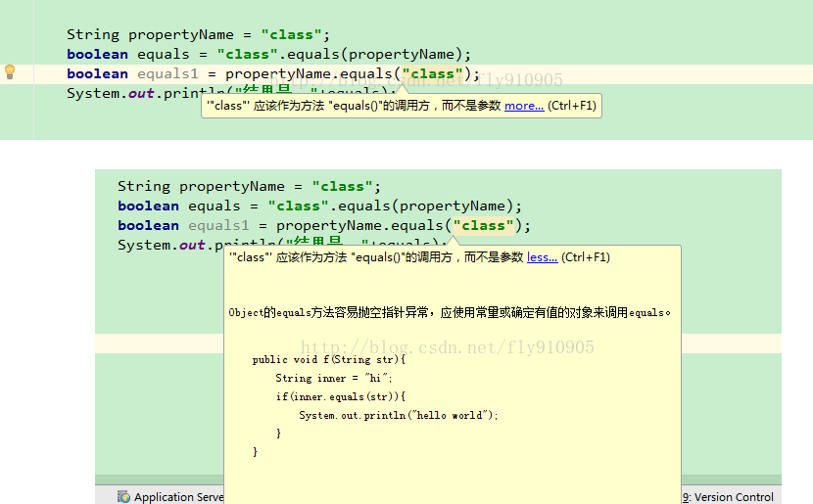Click the small inspection tooltip text in upper editor
This screenshot has height=504, width=813.
pos(354,106)
